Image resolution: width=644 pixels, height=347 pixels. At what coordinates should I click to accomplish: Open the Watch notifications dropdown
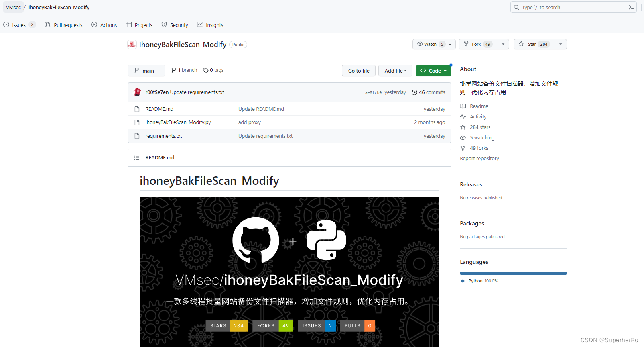(434, 44)
